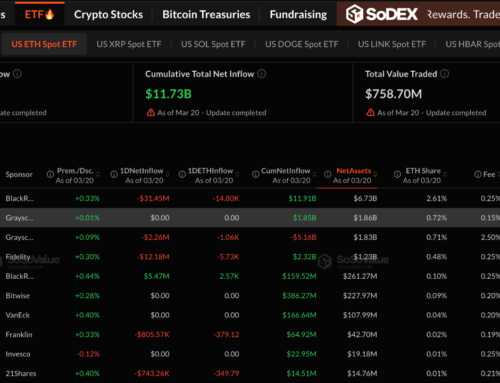
Task: Select US XRP Spot ETF subtab
Action: 129,44
